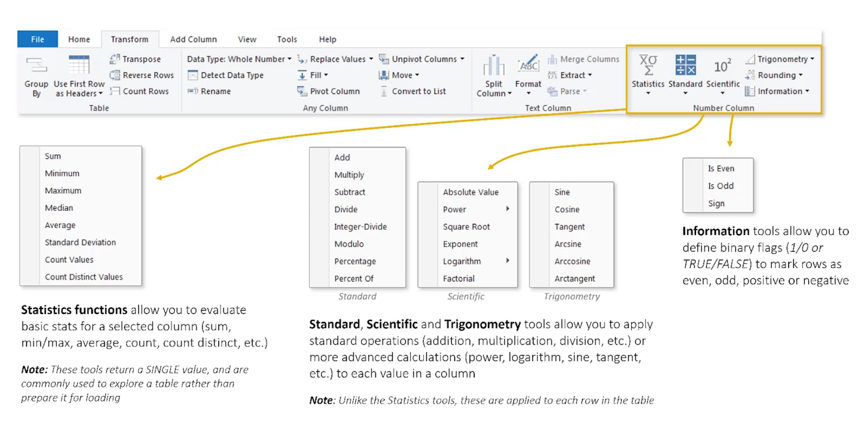Viewport: 868px width, 430px height.
Task: Click the Split Column icon
Action: tap(493, 66)
